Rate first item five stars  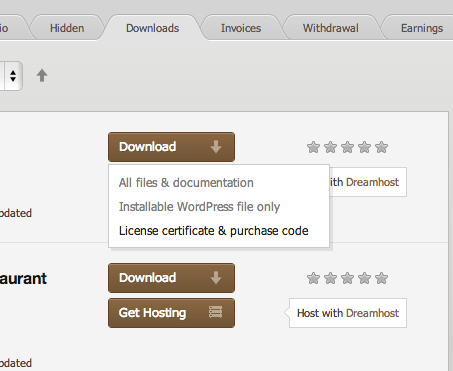381,147
